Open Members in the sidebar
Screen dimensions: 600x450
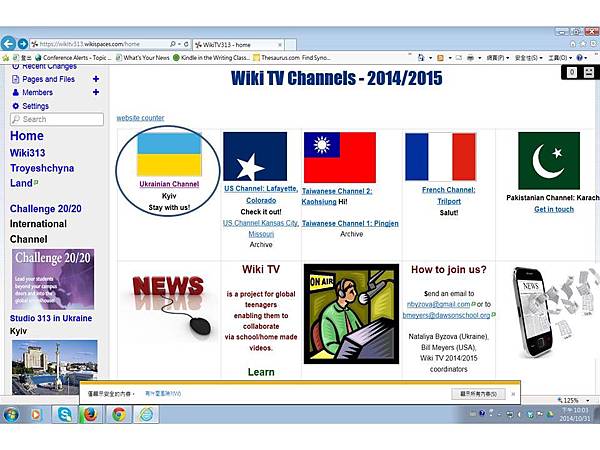pos(37,93)
